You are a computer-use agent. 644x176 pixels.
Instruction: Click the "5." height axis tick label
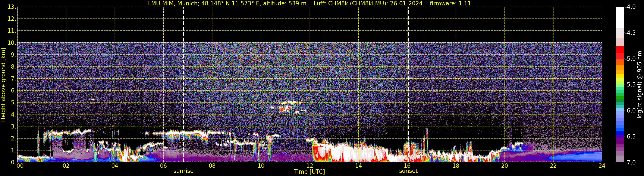pos(13,103)
